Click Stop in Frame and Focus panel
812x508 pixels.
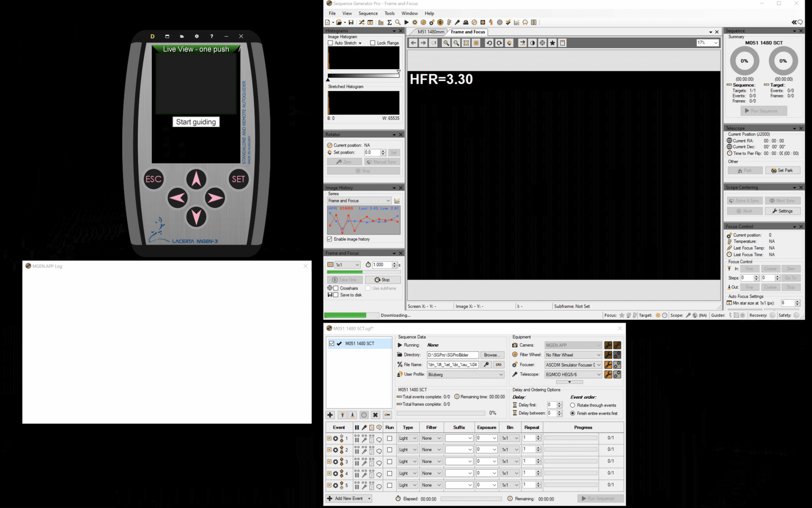click(x=382, y=280)
